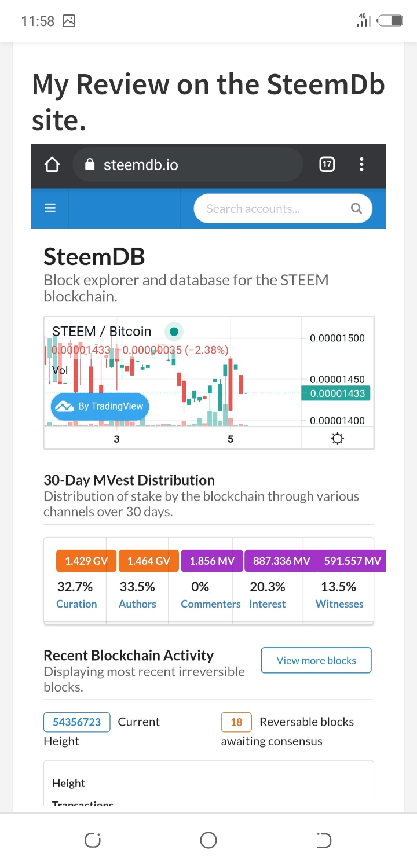Open the Curation distribution link
Screen dimensions: 417x868
76,604
